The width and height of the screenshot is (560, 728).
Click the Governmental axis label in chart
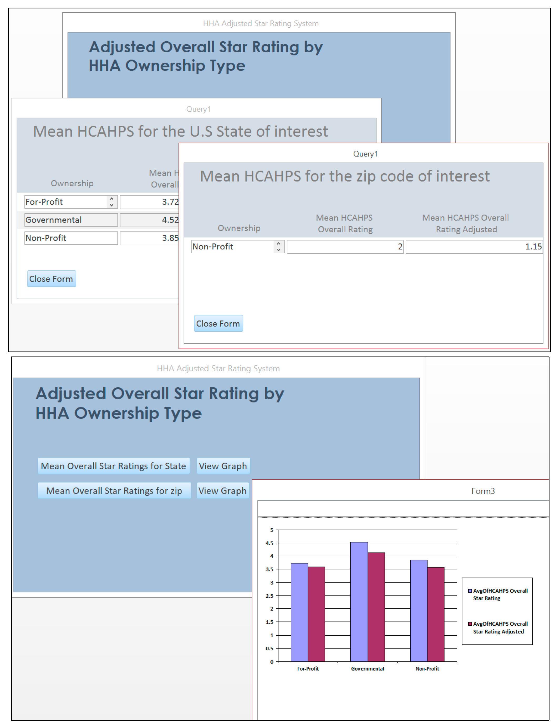(368, 669)
